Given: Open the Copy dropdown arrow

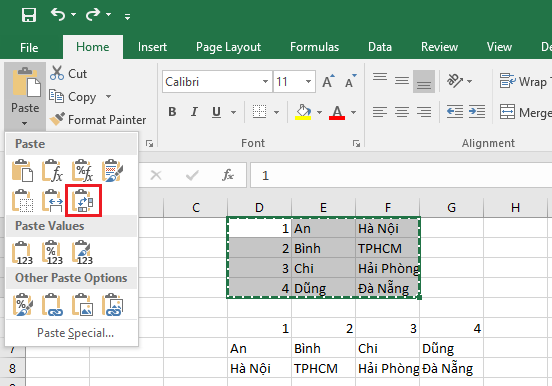Looking at the screenshot, I should [108, 96].
